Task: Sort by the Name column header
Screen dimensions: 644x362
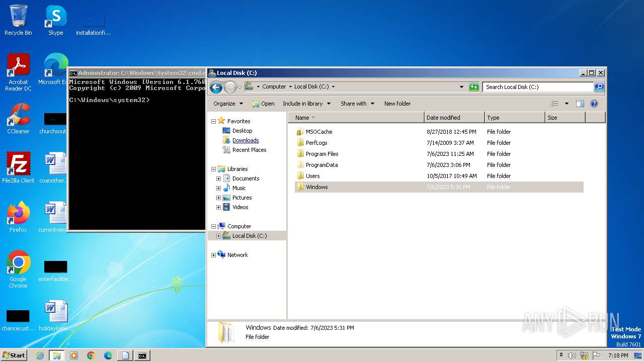Action: click(x=356, y=118)
